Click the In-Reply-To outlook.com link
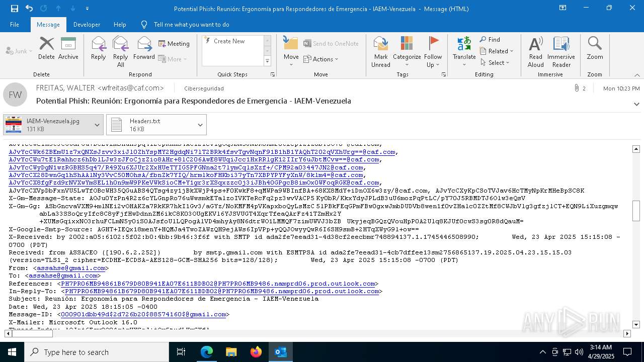Image resolution: width=644 pixels, height=362 pixels. [x=221, y=291]
